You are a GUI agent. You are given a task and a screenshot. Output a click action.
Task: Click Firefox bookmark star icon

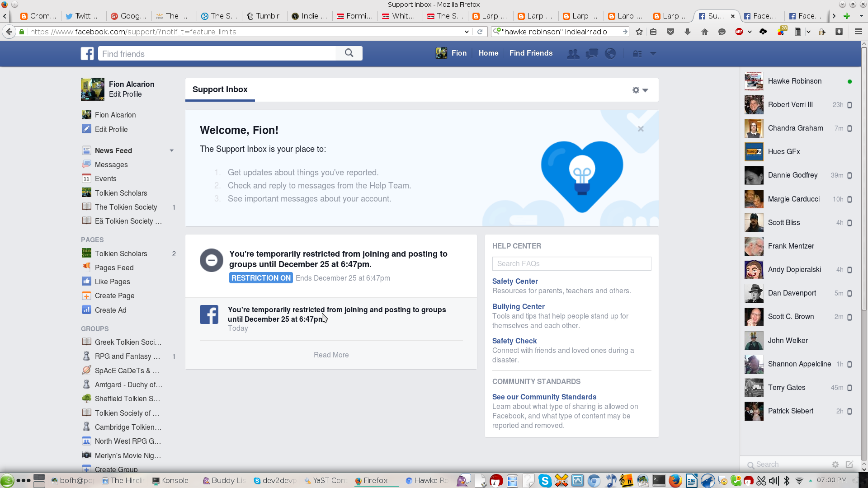639,32
